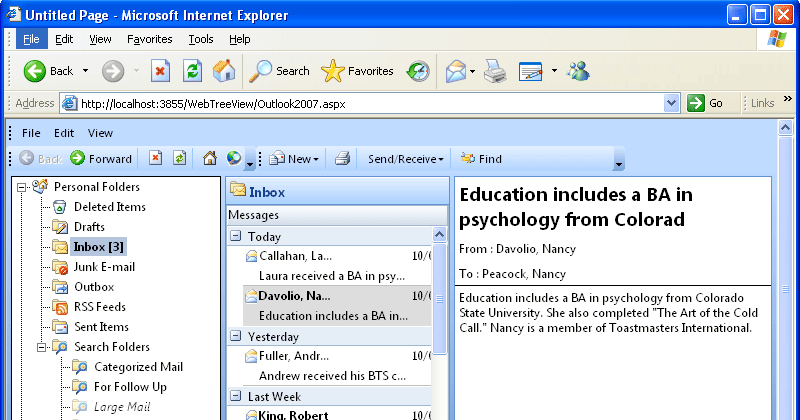The image size is (800, 420).
Task: Open the Find tool in the mail toolbar
Action: coord(481,158)
